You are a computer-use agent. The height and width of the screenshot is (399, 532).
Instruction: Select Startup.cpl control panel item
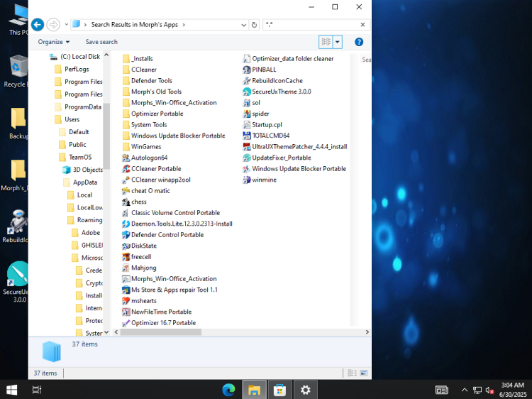pyautogui.click(x=262, y=125)
